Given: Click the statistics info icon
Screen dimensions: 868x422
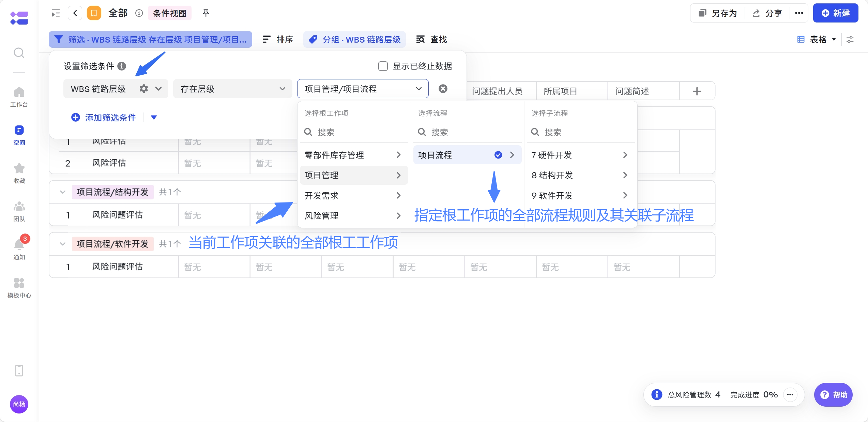Looking at the screenshot, I should (657, 394).
